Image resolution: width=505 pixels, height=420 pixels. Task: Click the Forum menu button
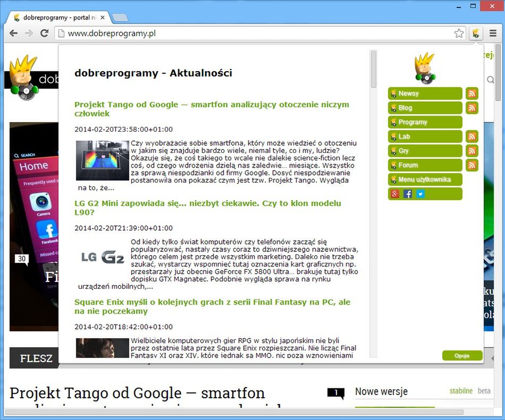pyautogui.click(x=425, y=165)
